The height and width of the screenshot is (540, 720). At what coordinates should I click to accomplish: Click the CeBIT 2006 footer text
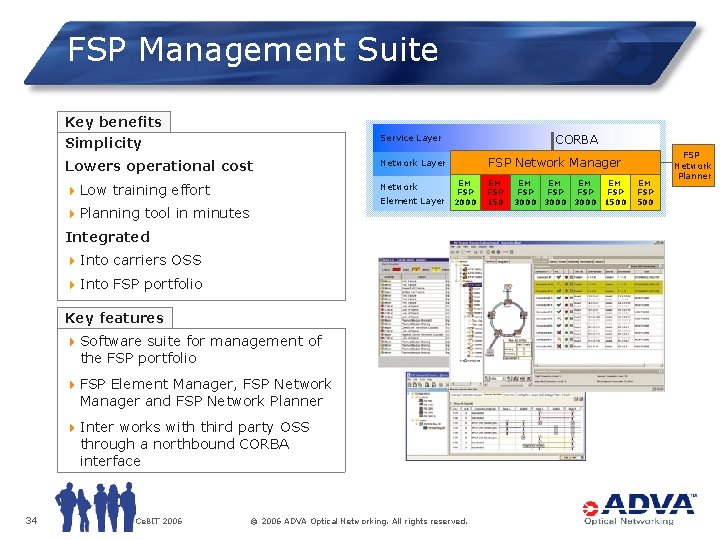tap(159, 521)
